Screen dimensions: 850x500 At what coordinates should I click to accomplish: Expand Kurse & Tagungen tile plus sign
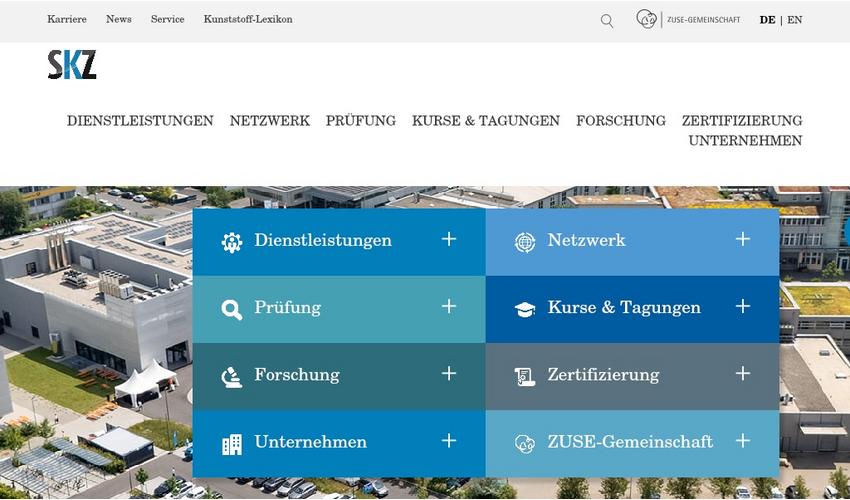743,306
